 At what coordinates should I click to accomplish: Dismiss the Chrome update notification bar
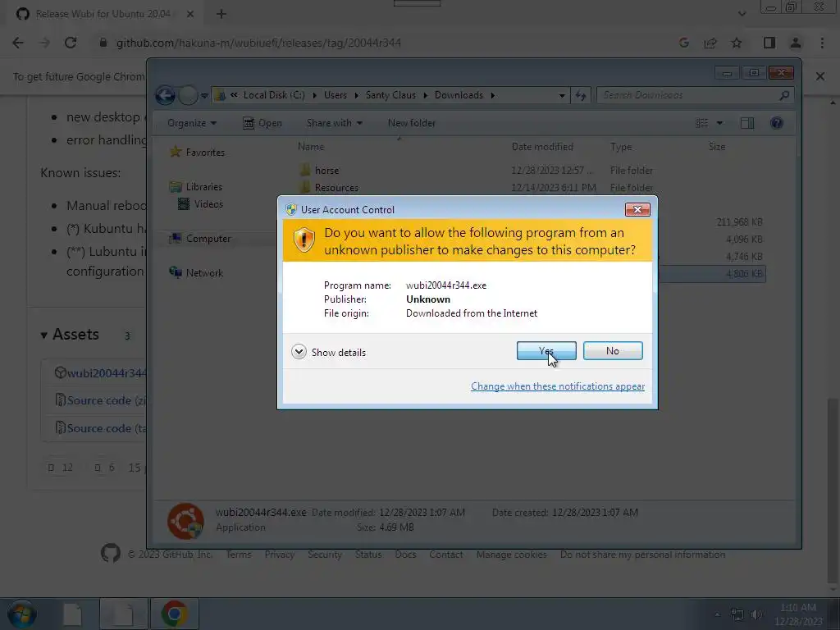click(x=820, y=76)
